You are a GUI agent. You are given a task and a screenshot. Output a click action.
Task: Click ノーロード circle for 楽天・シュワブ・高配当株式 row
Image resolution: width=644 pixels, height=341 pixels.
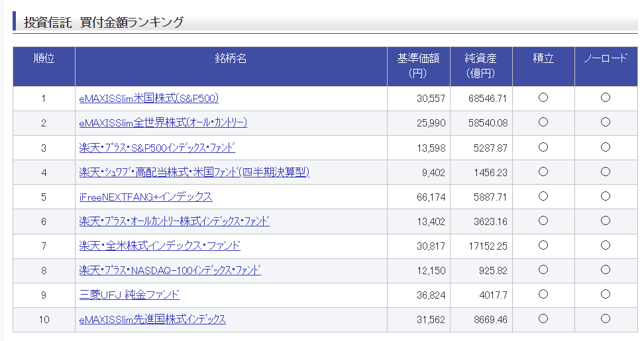tap(606, 172)
